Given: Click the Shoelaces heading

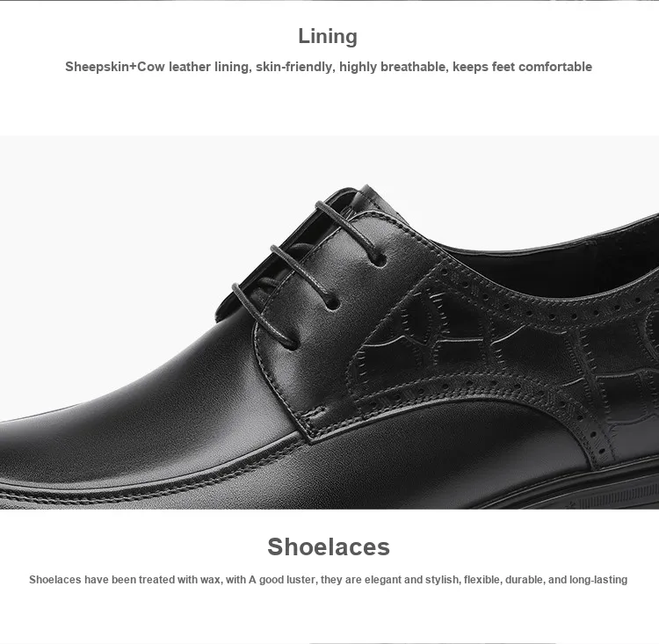Looking at the screenshot, I should pos(329,546).
